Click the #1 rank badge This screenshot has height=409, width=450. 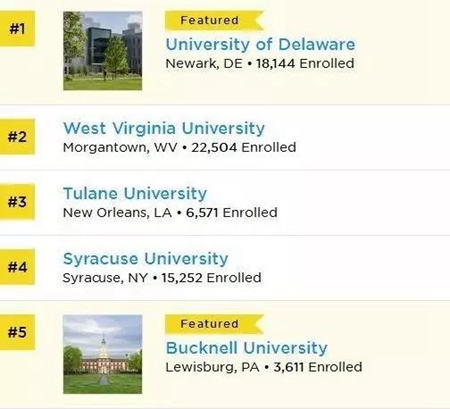[17, 29]
